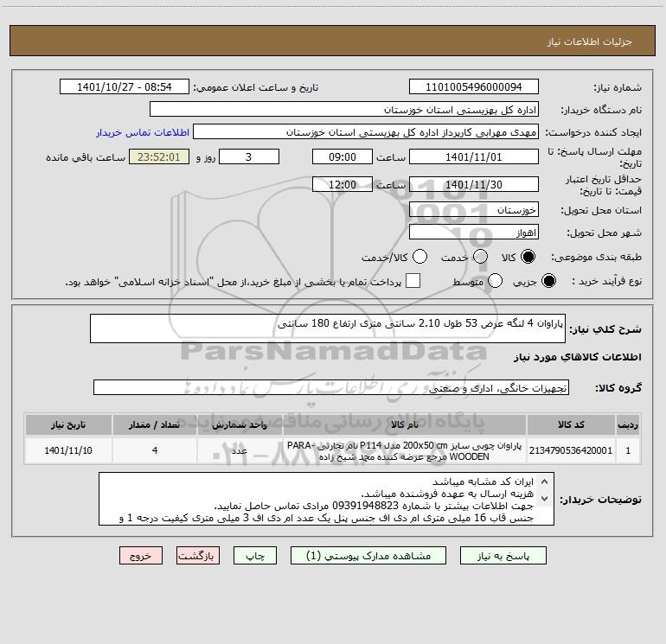
Task: Click the ایجاد کننده درخواست field
Action: (x=366, y=132)
